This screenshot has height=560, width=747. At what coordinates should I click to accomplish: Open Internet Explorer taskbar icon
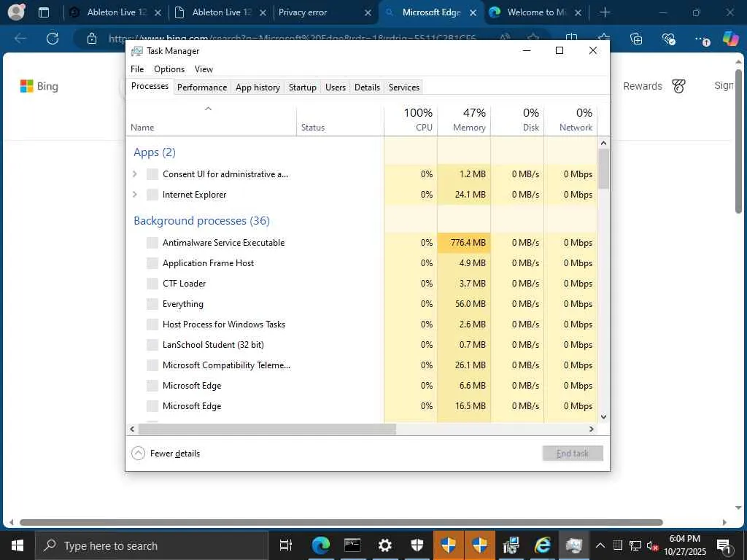click(x=543, y=545)
